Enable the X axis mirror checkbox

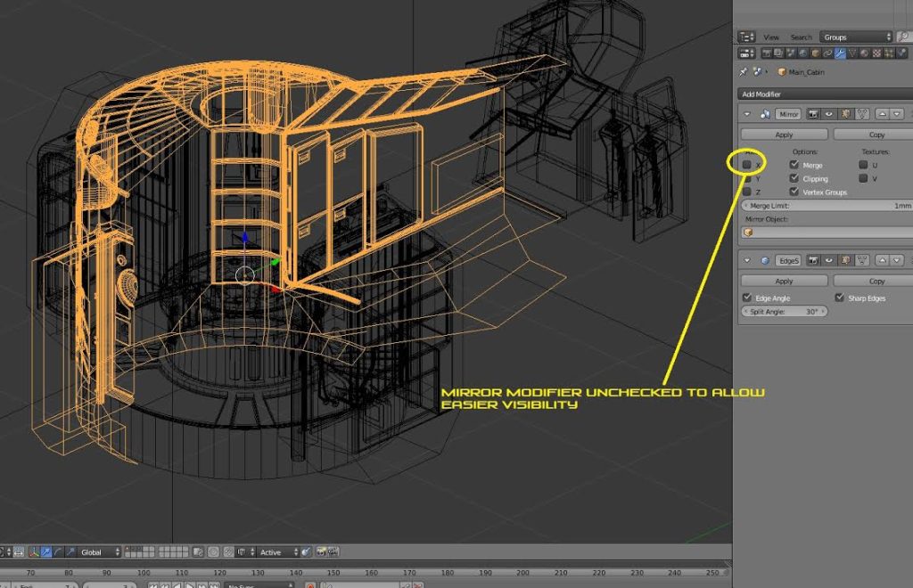(x=746, y=162)
